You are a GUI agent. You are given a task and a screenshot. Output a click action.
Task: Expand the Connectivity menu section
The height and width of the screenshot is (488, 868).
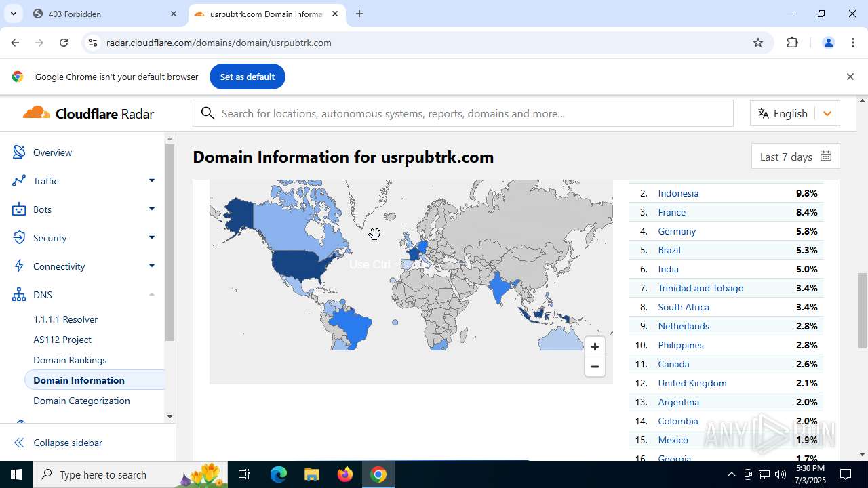pyautogui.click(x=152, y=266)
